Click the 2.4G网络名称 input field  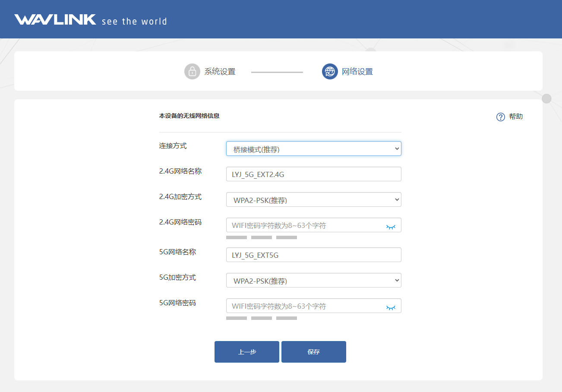click(313, 174)
